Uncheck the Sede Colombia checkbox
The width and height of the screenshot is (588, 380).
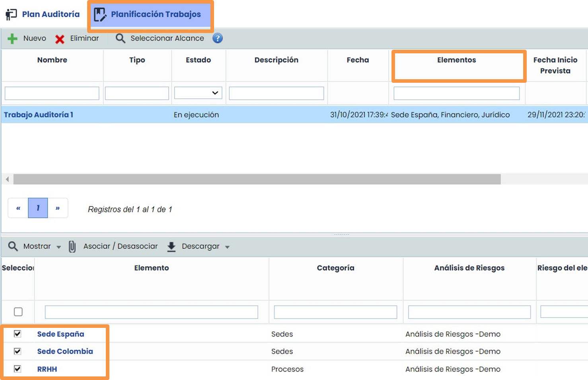tap(18, 351)
